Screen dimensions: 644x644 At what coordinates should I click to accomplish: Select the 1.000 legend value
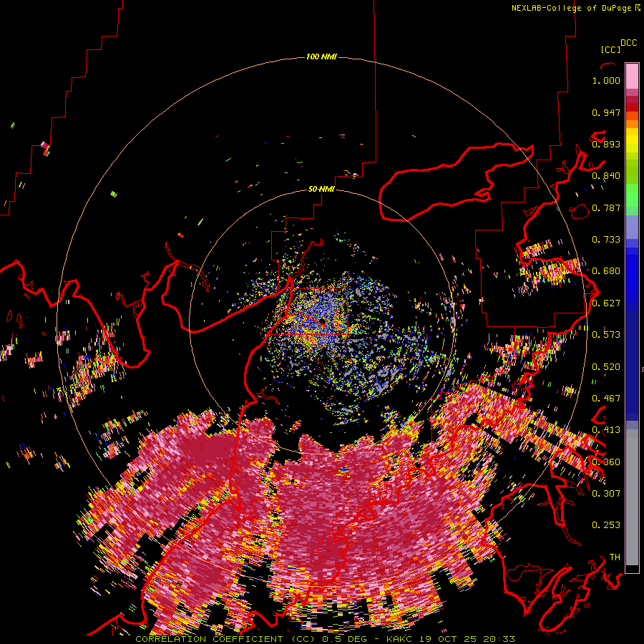click(606, 80)
